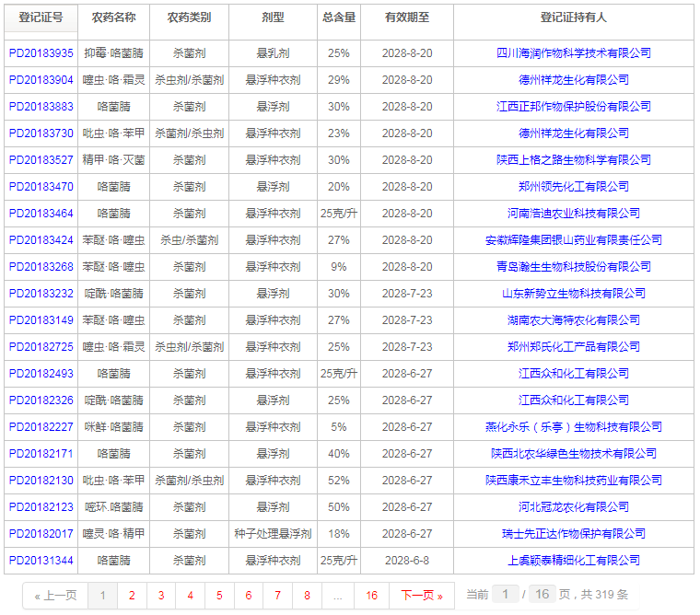Open holder 安徽辉隆集团银山药业有限责任公司
700x615 pixels.
pos(574,240)
